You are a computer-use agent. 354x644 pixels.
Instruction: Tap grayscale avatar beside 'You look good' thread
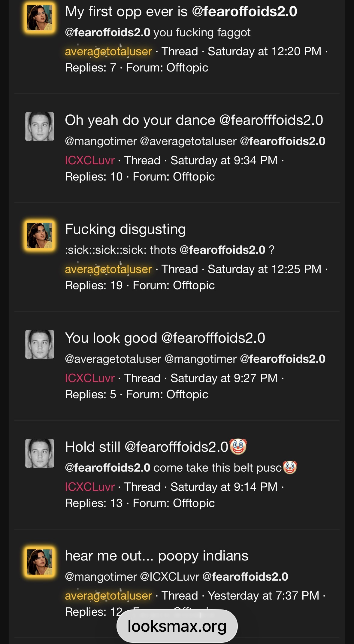click(40, 344)
